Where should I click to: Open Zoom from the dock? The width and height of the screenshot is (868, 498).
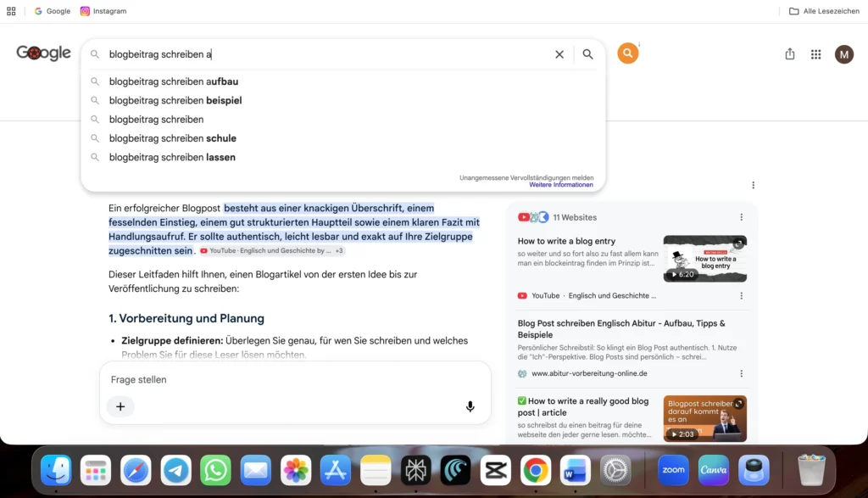point(673,470)
